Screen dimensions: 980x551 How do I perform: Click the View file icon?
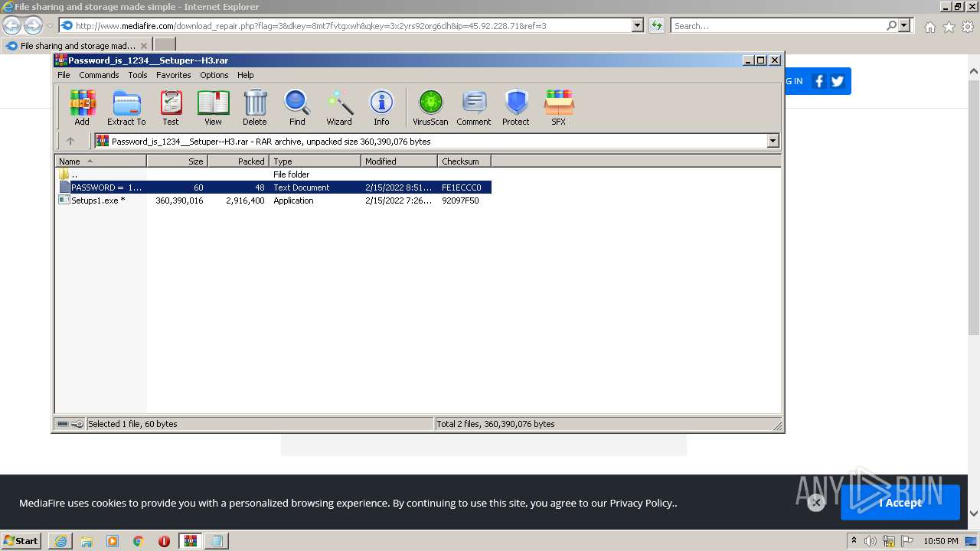[x=213, y=107]
